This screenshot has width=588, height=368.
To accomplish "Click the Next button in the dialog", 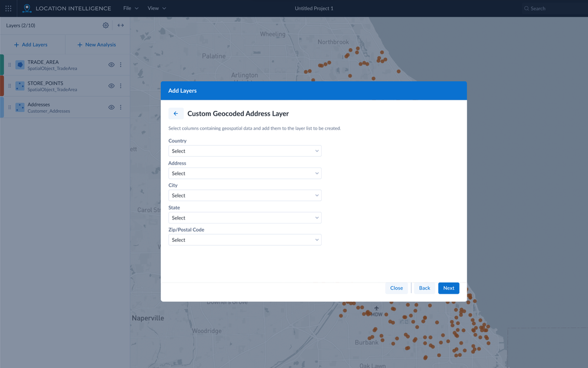I will click(448, 288).
